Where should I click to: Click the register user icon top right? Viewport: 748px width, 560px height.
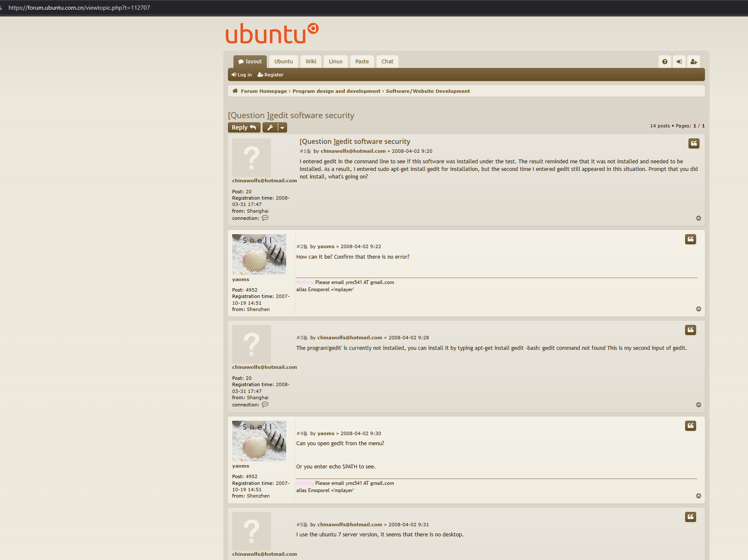(x=694, y=62)
